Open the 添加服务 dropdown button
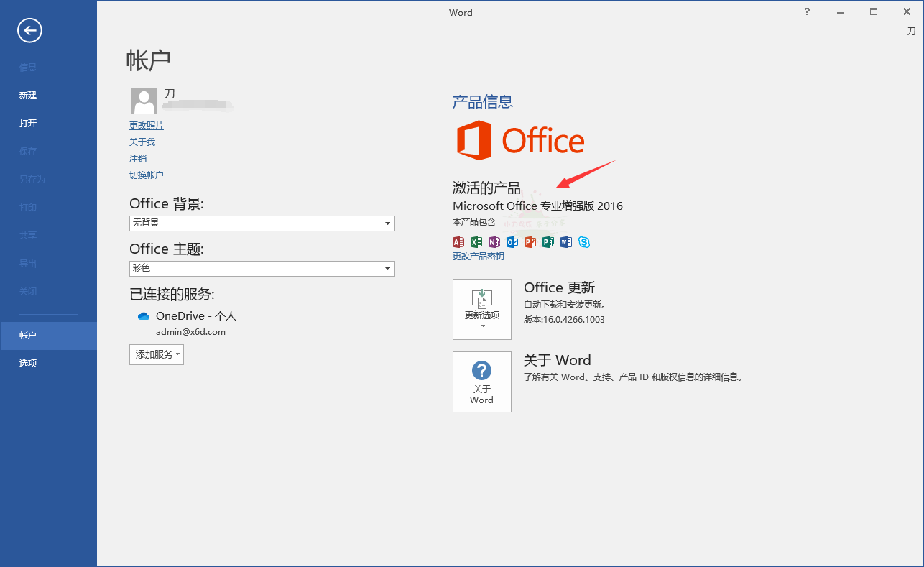The image size is (924, 567). click(x=157, y=354)
